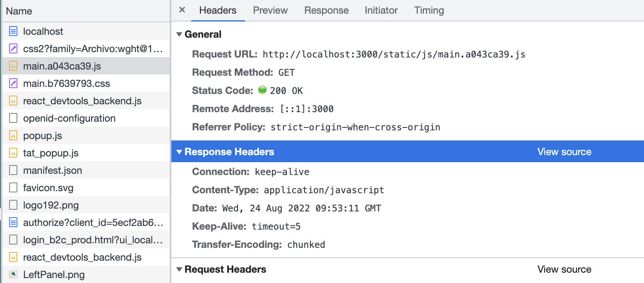Viewport: 644px width, 283px height.
Task: Open the Timing tab
Action: click(x=429, y=10)
